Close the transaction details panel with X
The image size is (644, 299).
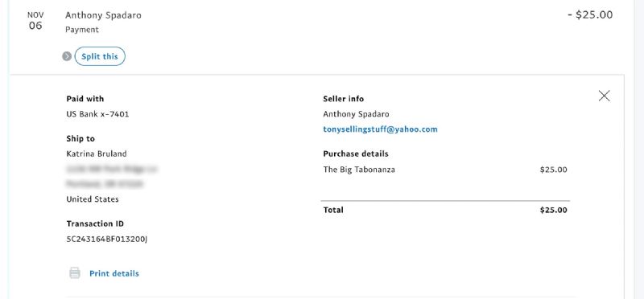[605, 96]
